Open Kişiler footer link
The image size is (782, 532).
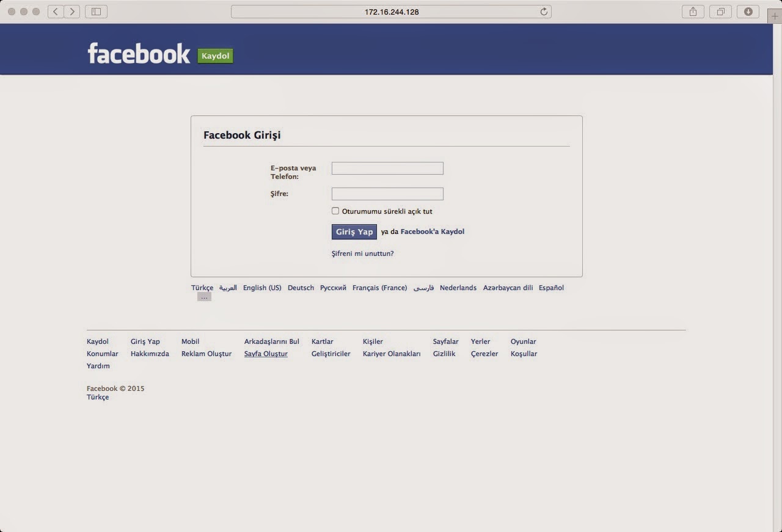pos(373,341)
